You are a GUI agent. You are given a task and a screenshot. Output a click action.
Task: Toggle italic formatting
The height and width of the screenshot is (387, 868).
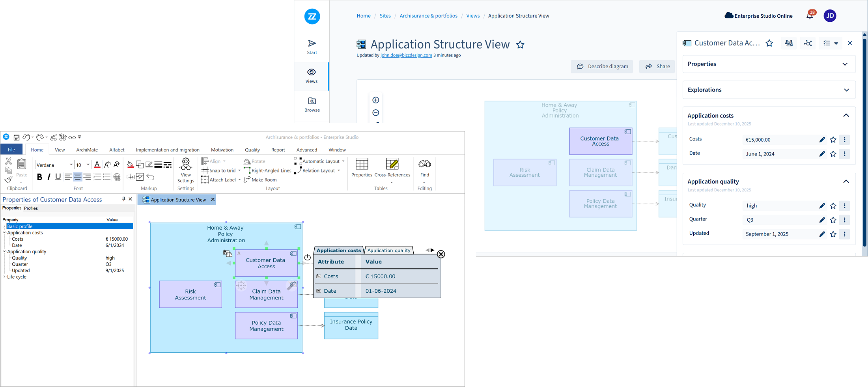tap(49, 177)
